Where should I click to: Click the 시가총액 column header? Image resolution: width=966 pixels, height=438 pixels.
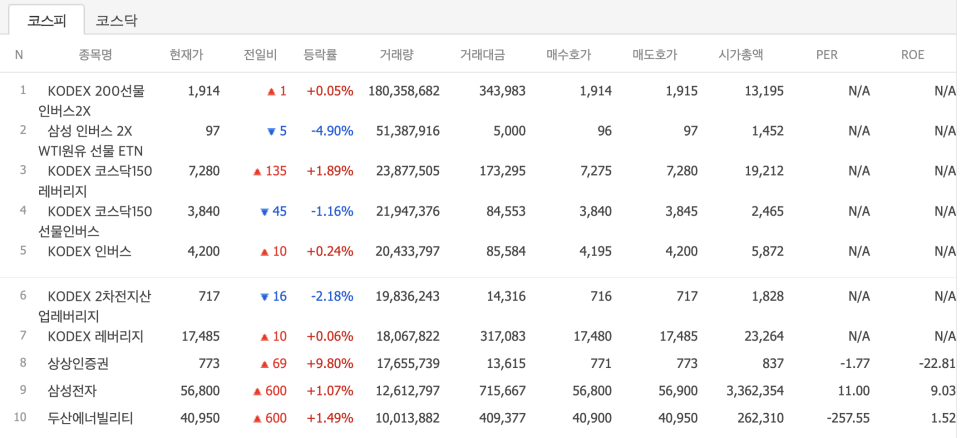pyautogui.click(x=741, y=55)
